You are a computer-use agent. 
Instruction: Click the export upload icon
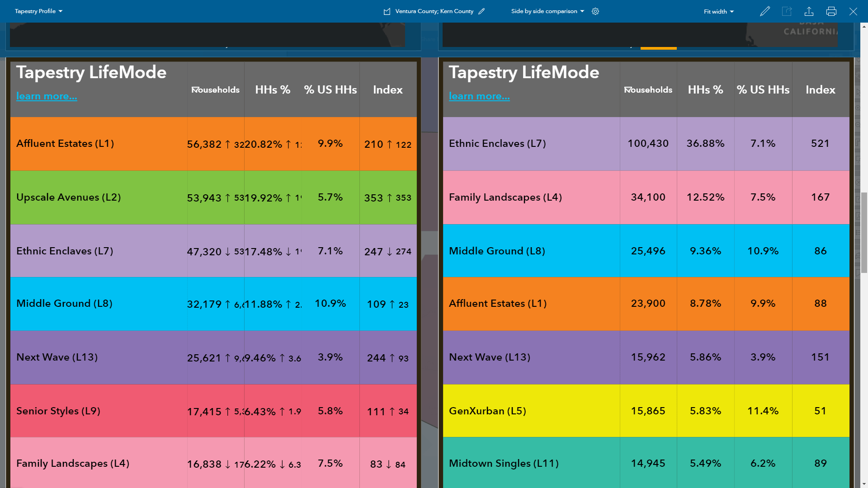[809, 11]
